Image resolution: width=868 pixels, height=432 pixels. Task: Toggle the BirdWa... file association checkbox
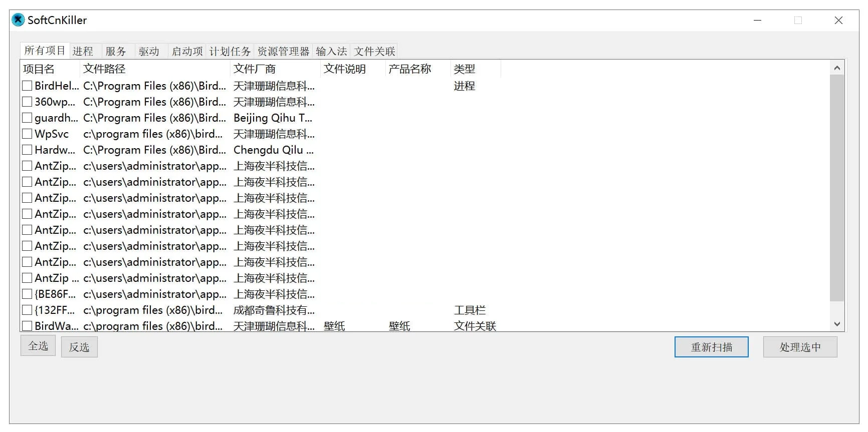[27, 326]
